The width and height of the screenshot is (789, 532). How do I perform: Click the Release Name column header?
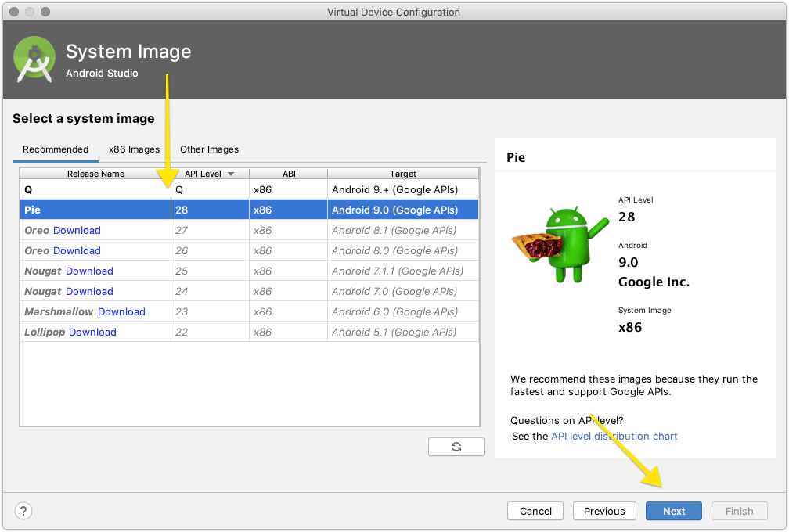click(x=95, y=174)
